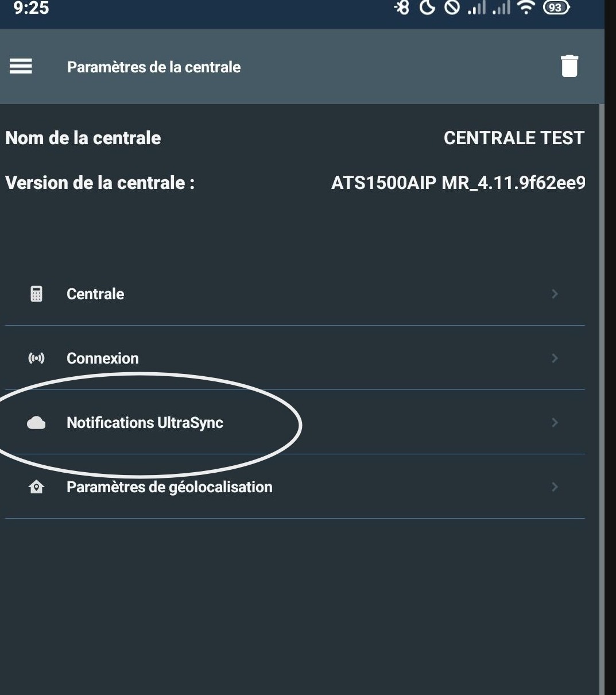
Task: Open Paramètres de géolocalisation
Action: tap(169, 487)
